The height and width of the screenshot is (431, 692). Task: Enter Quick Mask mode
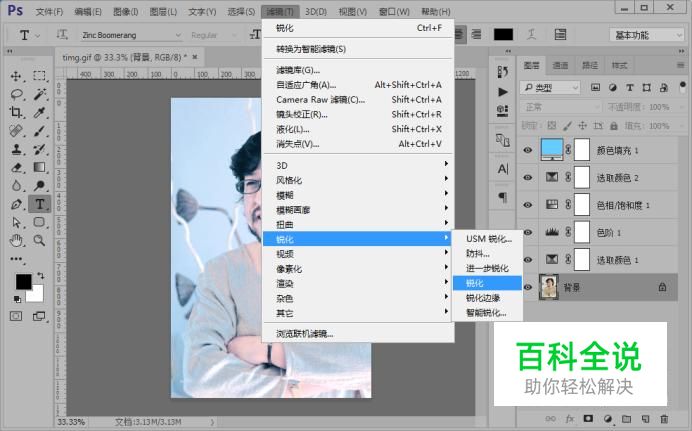16,316
